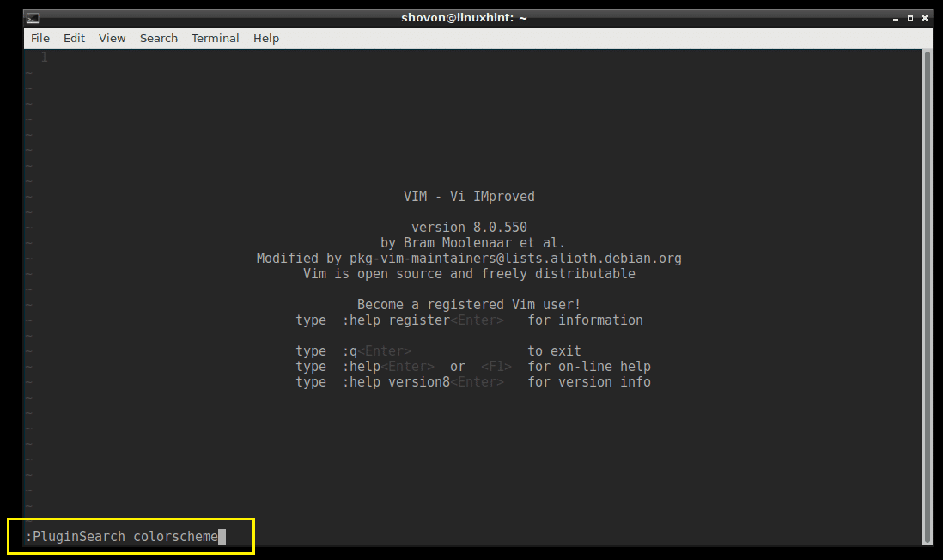Click 'by Bram Moolenaar et al.' text
Screen dimensions: 943x560
(472, 243)
